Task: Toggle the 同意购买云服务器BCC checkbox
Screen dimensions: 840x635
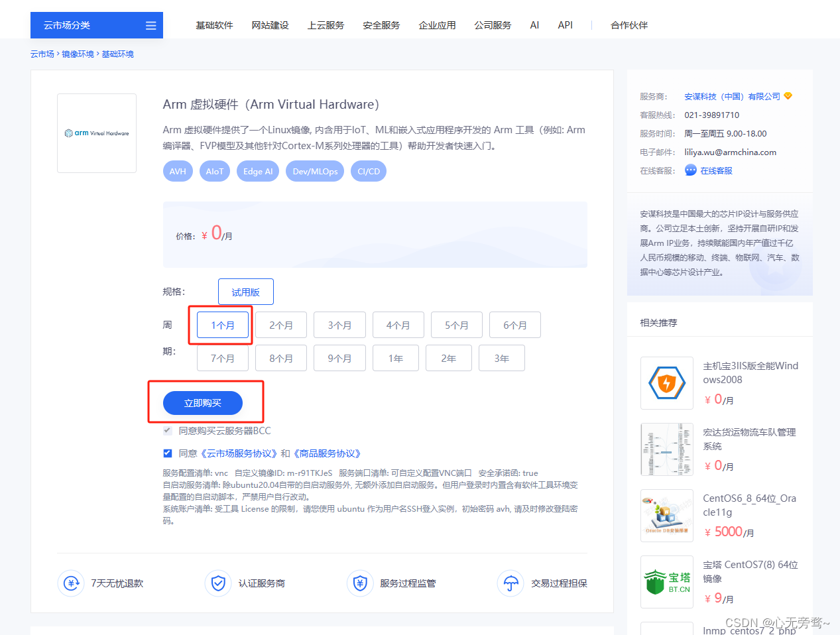Action: tap(167, 431)
